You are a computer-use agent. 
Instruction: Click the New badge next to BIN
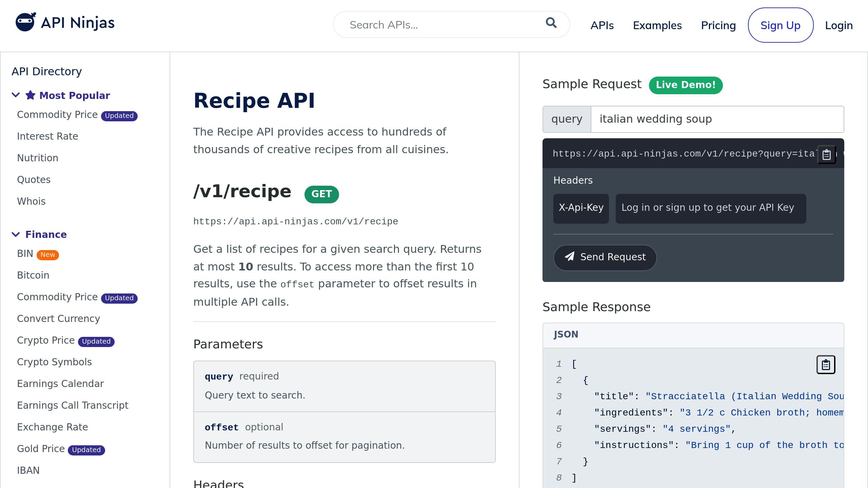coord(48,255)
